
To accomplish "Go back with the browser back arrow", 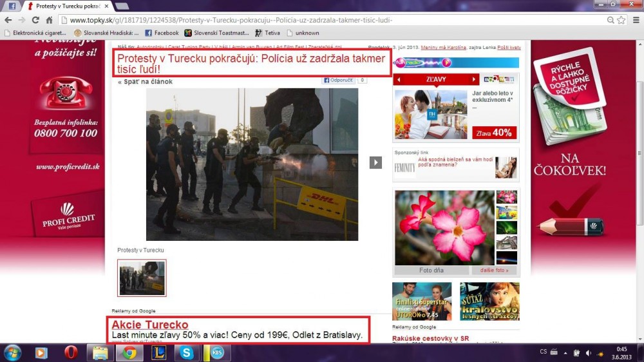I will [x=8, y=20].
